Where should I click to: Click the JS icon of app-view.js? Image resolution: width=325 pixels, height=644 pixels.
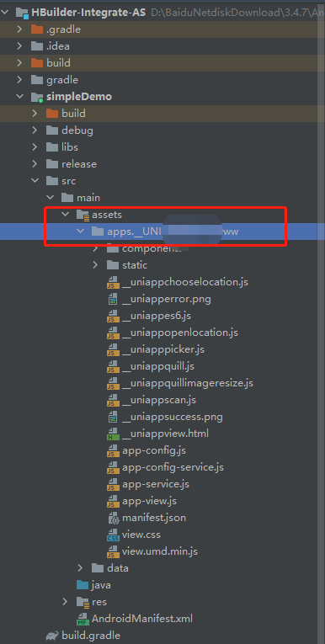click(113, 501)
